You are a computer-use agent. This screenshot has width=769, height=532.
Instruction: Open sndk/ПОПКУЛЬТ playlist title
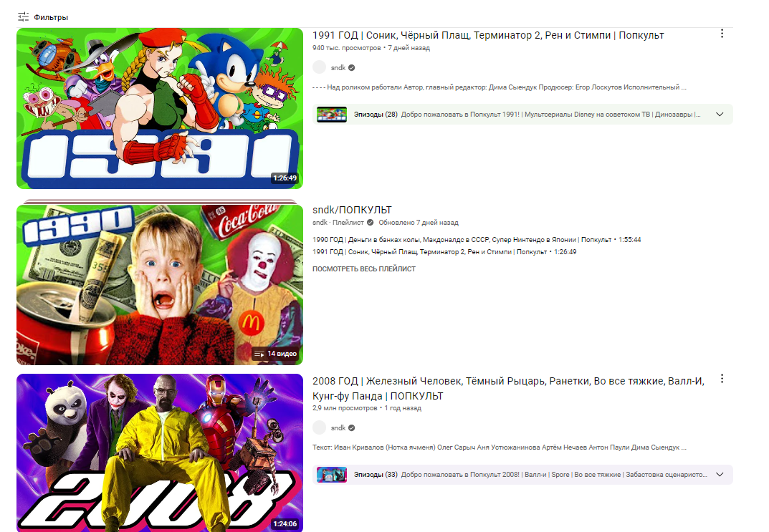coord(352,211)
